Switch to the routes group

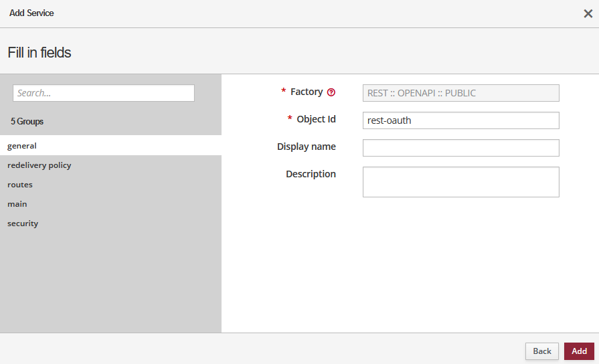tap(20, 184)
